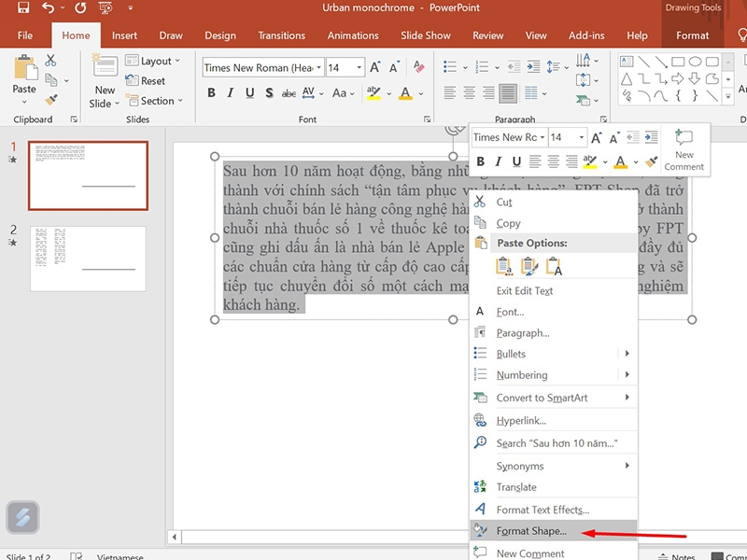
Task: Click mini toolbar font color button
Action: pos(620,161)
